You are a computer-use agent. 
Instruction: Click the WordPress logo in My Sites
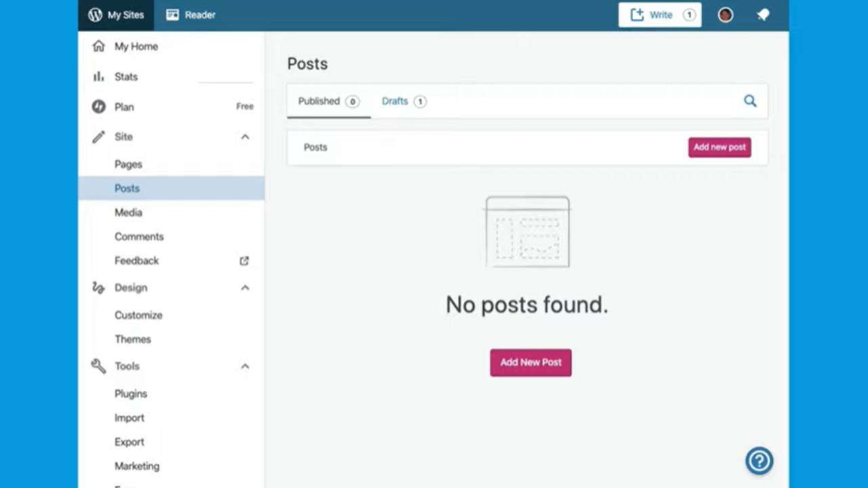pos(96,15)
